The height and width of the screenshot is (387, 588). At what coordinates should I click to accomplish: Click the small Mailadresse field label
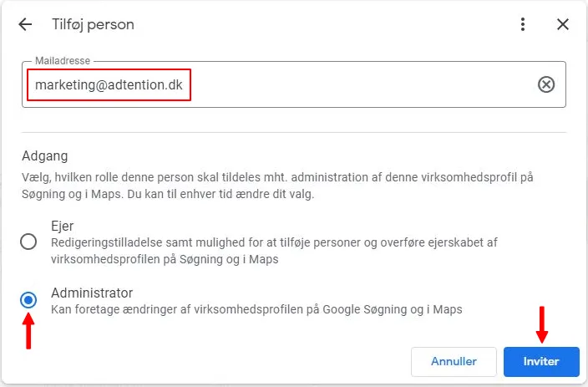63,61
